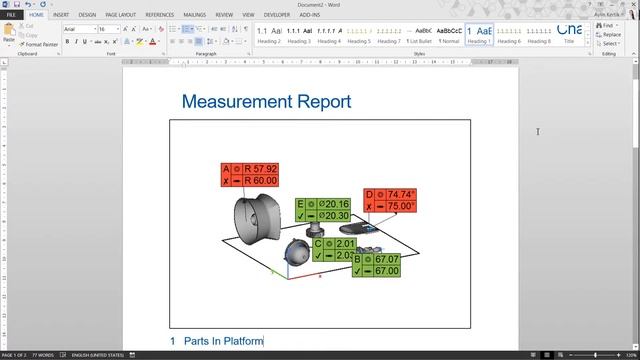Open Change Case dropdown

[x=146, y=29]
